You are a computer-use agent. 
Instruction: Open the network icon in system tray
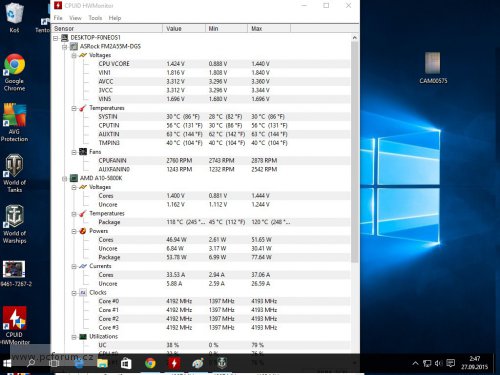pyautogui.click(x=427, y=363)
